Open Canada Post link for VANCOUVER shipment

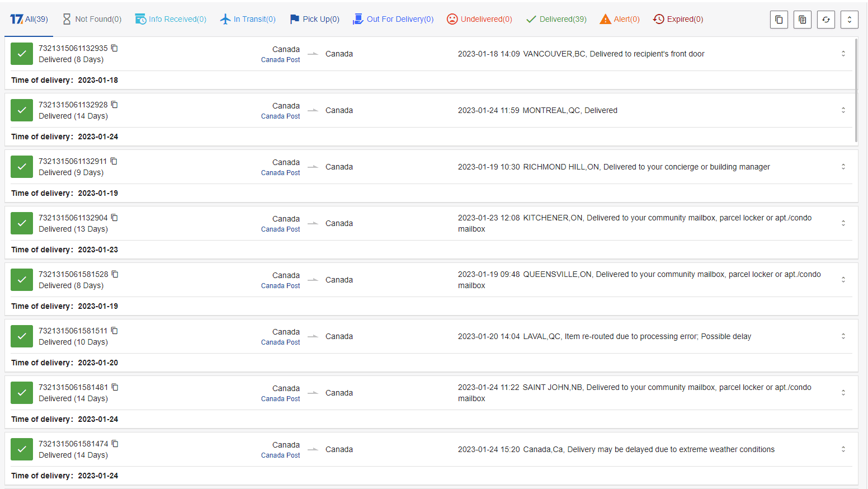280,59
